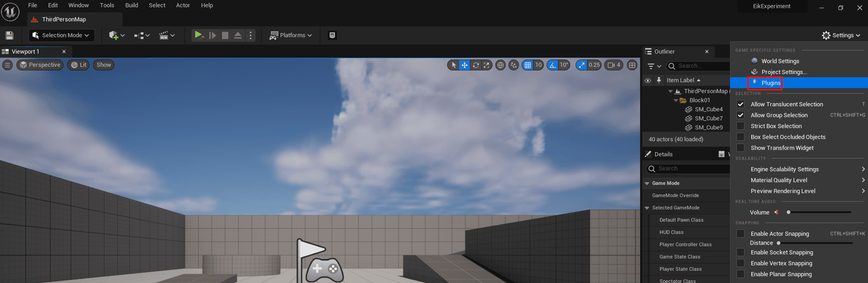Open the viewport Show flags menu

point(104,65)
